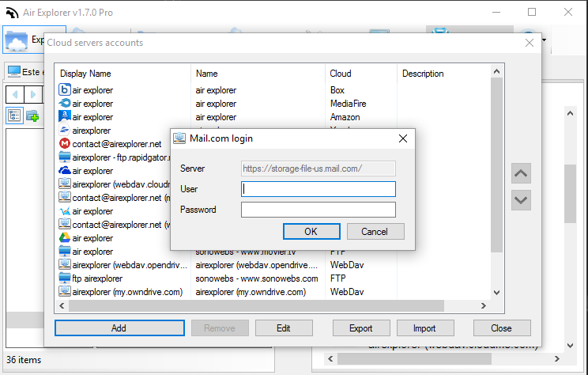Move selected account up with up arrow button
The width and height of the screenshot is (588, 375).
pos(521,173)
